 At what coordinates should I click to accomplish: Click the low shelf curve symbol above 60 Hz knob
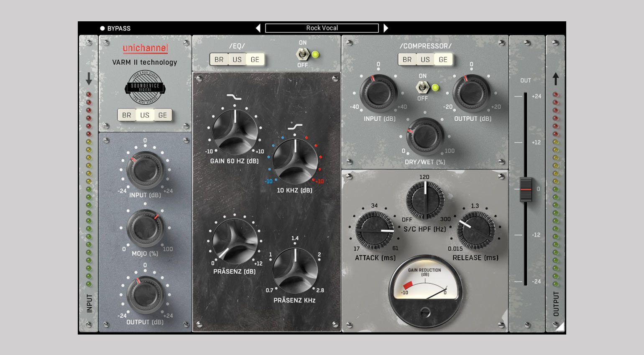[x=234, y=97]
